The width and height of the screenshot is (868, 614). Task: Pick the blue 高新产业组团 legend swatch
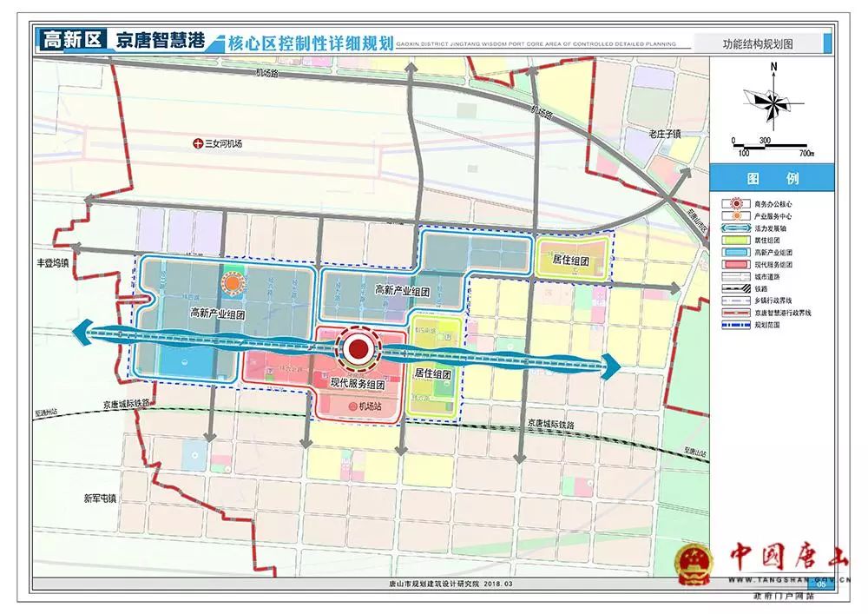tap(735, 252)
